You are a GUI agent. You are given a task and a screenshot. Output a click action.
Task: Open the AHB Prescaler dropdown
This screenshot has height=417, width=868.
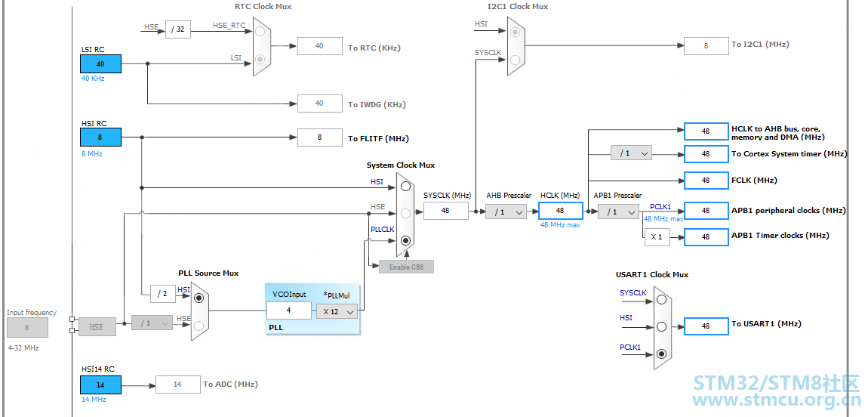(x=506, y=212)
